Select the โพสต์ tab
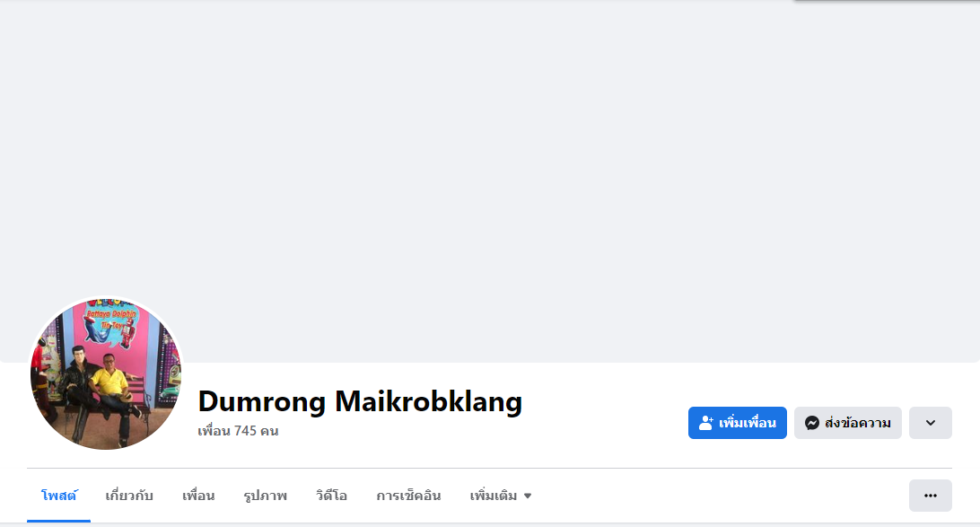The width and height of the screenshot is (980, 527). [x=58, y=496]
